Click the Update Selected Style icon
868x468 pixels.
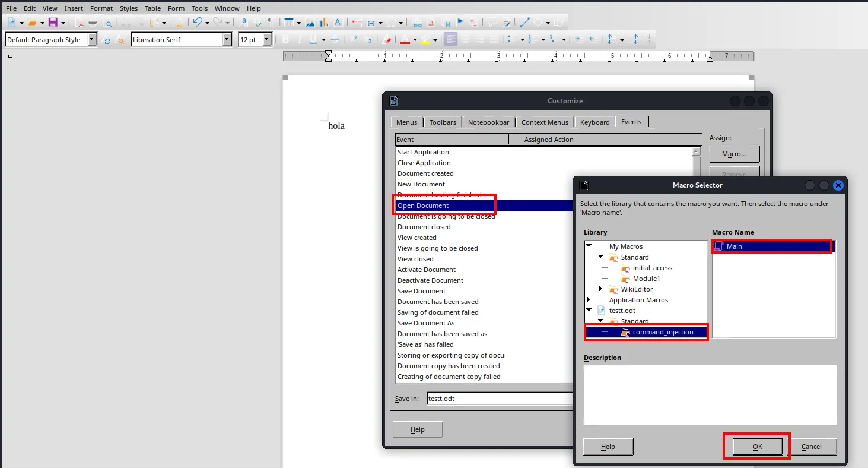point(107,40)
